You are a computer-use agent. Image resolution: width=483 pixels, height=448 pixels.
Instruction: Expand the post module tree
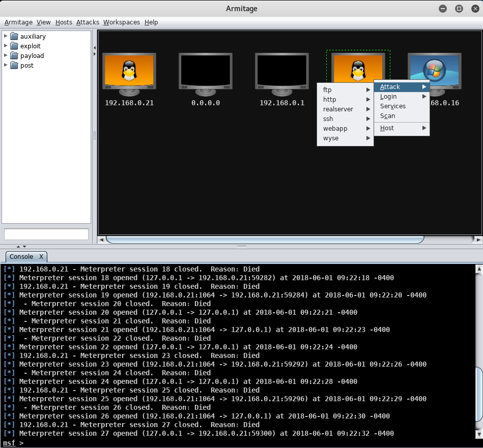(x=6, y=65)
